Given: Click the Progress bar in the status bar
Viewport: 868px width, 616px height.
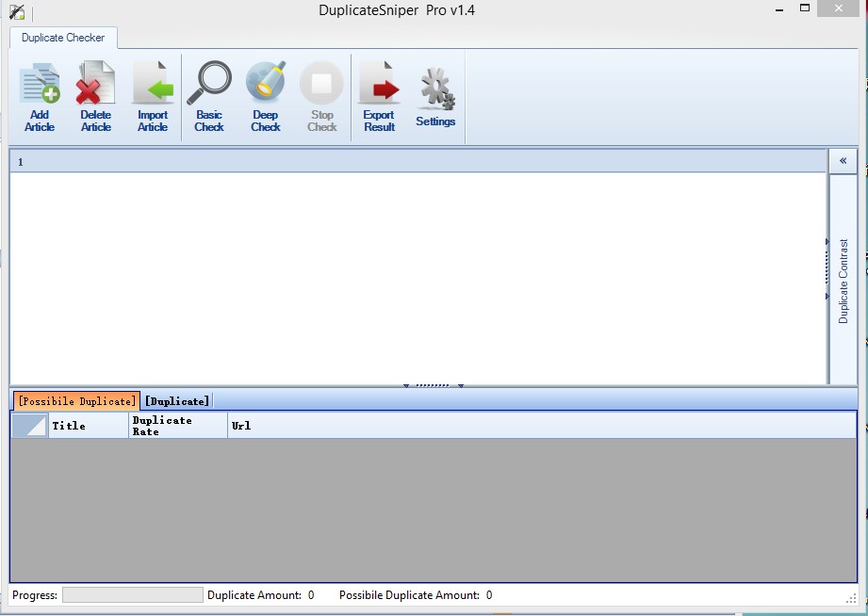Looking at the screenshot, I should [x=132, y=595].
